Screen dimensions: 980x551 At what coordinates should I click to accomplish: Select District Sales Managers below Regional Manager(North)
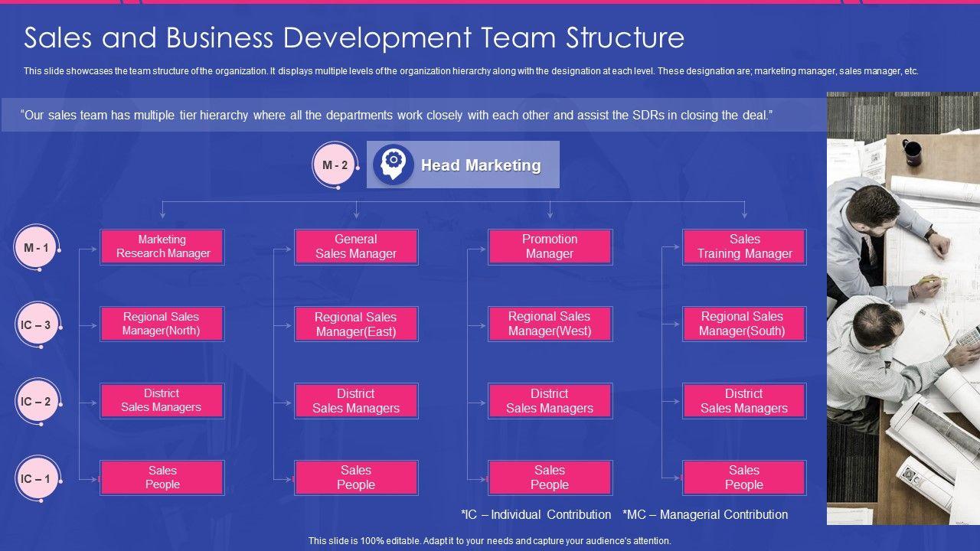click(x=162, y=400)
